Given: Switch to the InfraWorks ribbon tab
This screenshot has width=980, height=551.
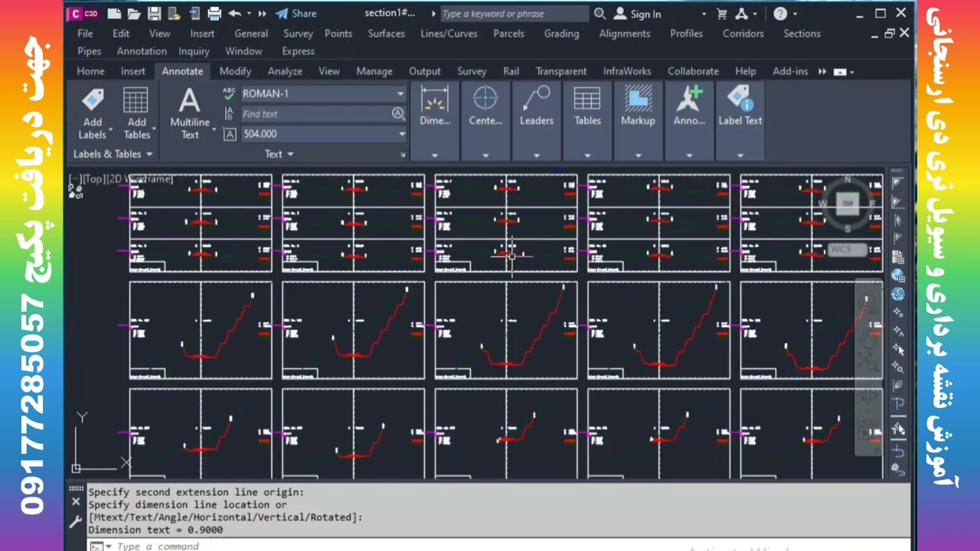Looking at the screenshot, I should pyautogui.click(x=627, y=71).
